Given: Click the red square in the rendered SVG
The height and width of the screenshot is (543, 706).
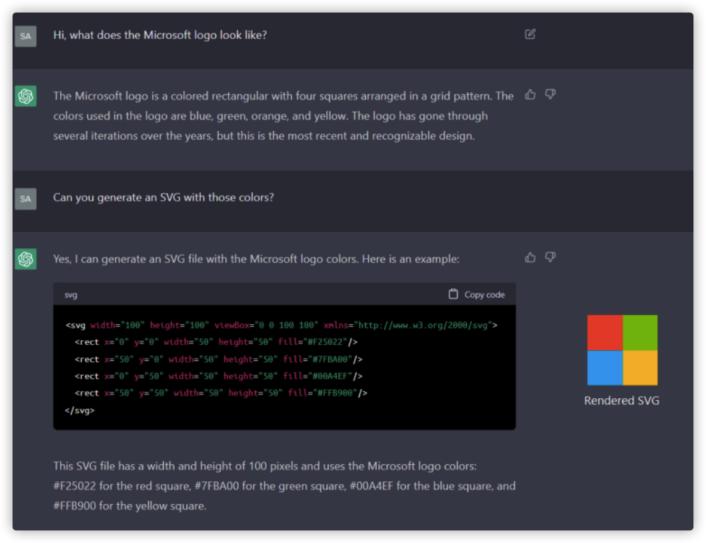Looking at the screenshot, I should coord(604,332).
